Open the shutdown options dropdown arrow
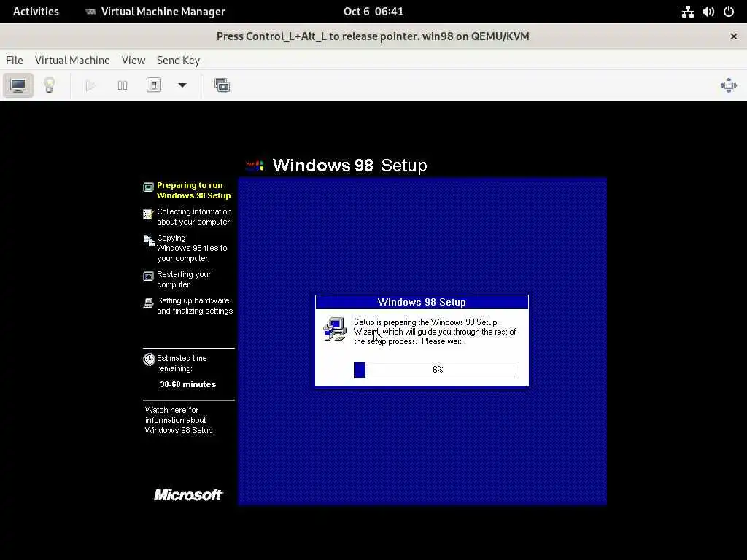This screenshot has height=560, width=747. 182,86
